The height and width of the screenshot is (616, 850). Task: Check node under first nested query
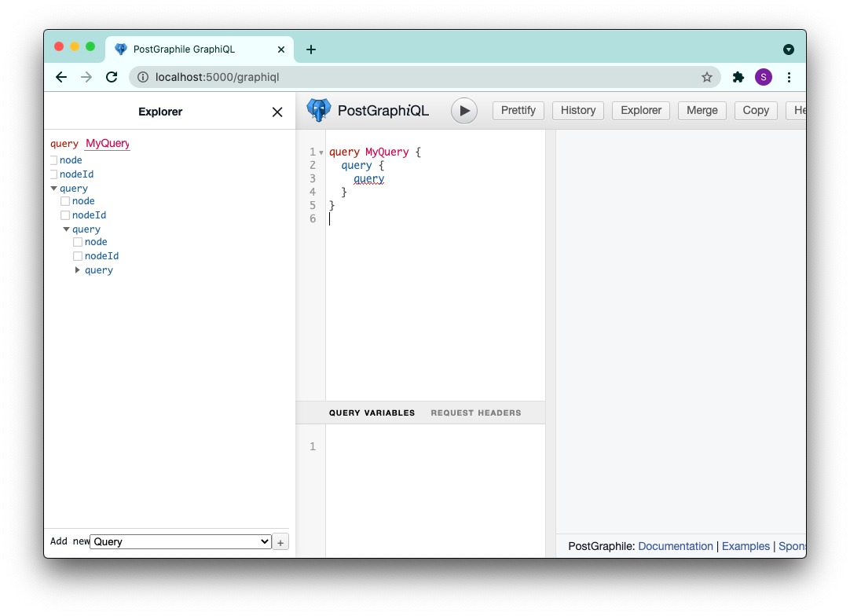coord(65,201)
